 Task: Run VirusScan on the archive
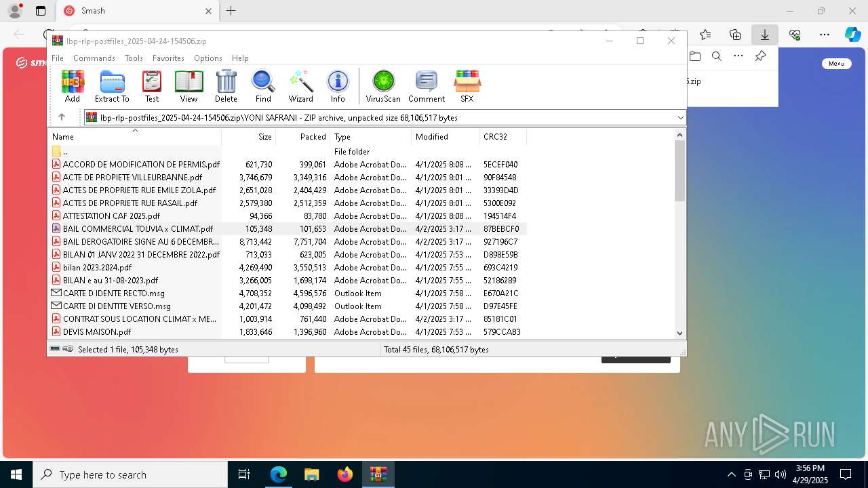click(383, 86)
